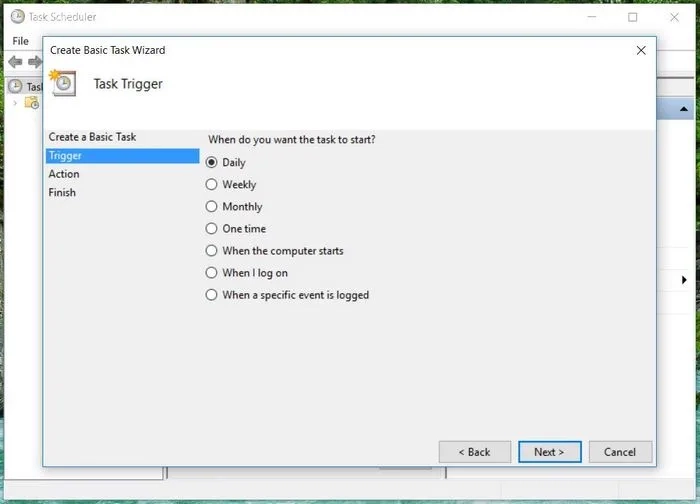Collapse the Actions pane section with up arrow
The height and width of the screenshot is (504, 700).
click(x=684, y=109)
